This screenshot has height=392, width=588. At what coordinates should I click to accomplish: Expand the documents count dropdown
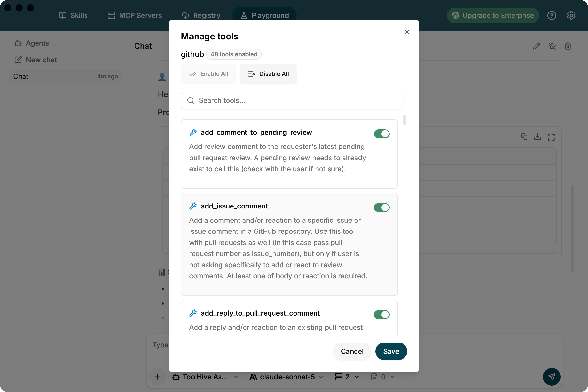(x=383, y=377)
